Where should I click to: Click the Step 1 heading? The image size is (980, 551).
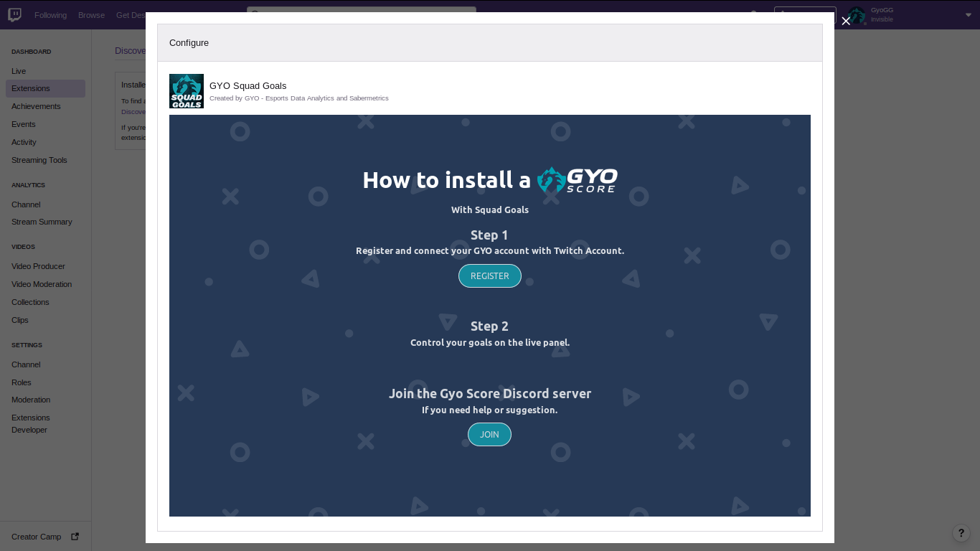click(x=489, y=235)
